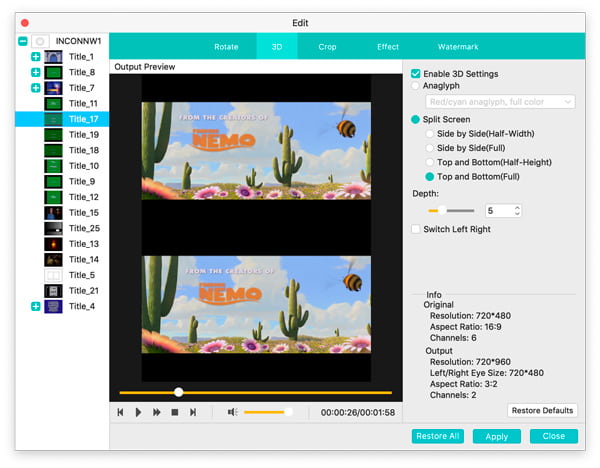Skip to next chapter button
This screenshot has width=600, height=468.
point(193,412)
